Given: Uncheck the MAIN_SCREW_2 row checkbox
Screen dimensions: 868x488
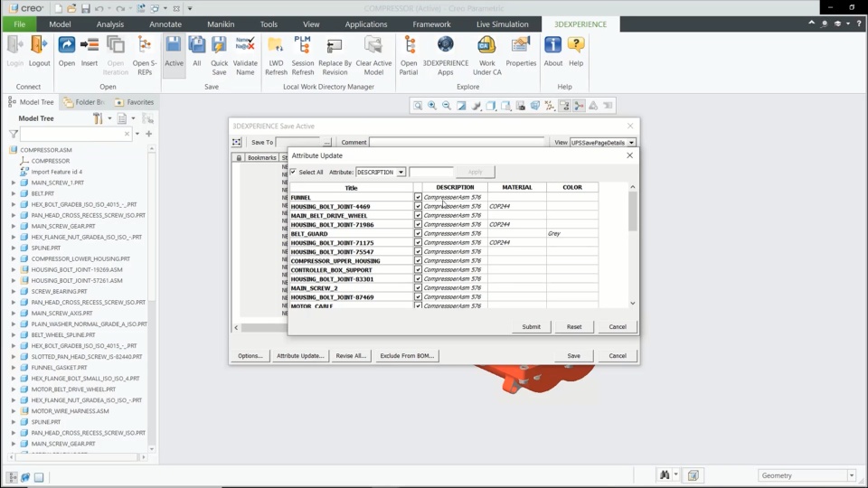Looking at the screenshot, I should (x=418, y=287).
